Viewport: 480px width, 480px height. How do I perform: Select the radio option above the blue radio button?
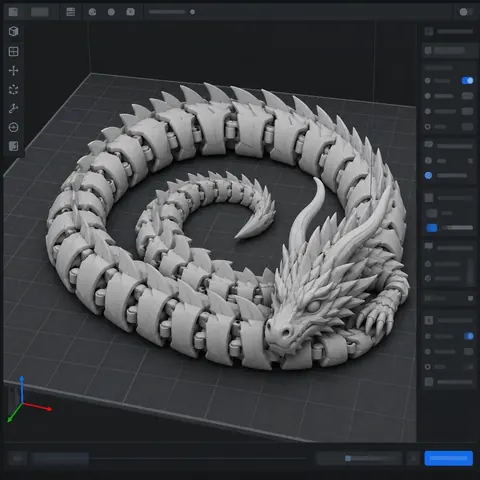click(428, 161)
